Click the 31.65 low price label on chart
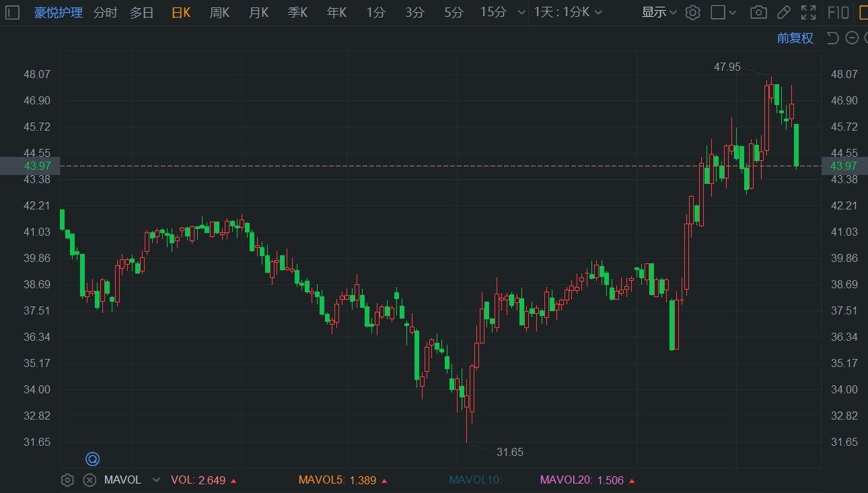The image size is (868, 493). (510, 452)
